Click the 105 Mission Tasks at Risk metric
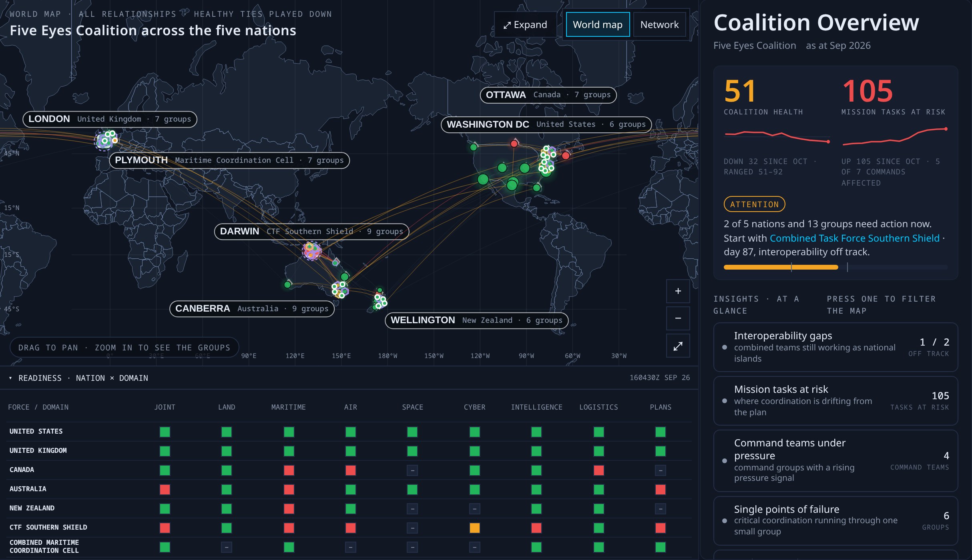Image resolution: width=972 pixels, height=560 pixels. click(868, 91)
